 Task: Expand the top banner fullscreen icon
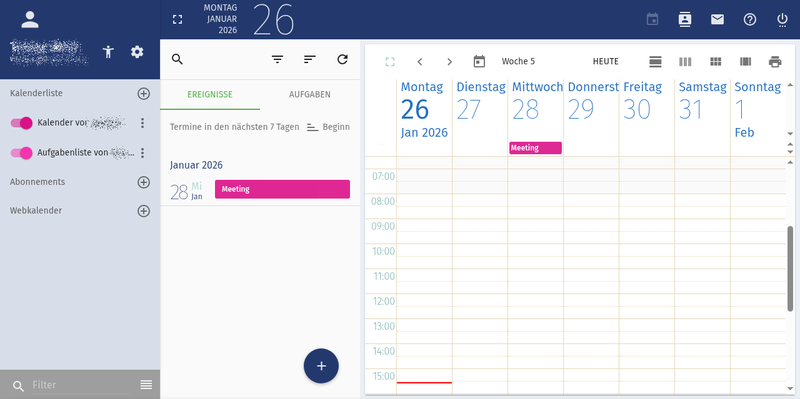[177, 19]
